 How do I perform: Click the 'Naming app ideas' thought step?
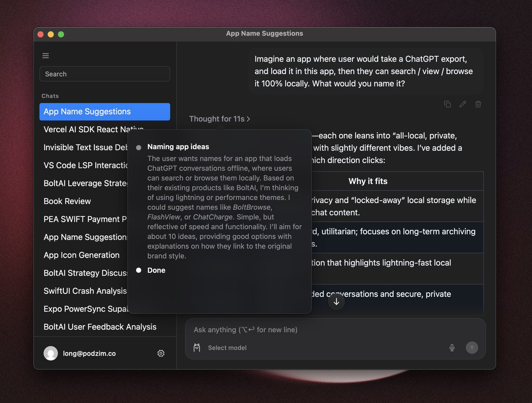(x=178, y=147)
